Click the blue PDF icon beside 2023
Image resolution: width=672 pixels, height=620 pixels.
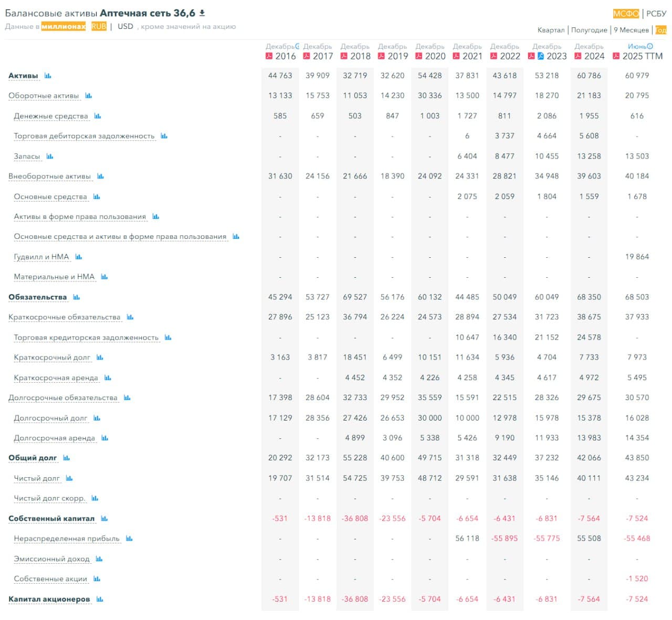point(540,56)
